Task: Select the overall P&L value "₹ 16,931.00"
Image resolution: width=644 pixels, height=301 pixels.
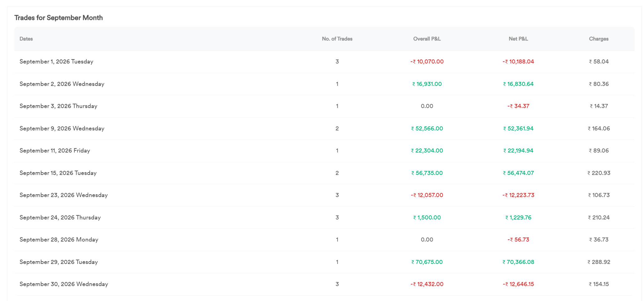Action: click(x=427, y=84)
